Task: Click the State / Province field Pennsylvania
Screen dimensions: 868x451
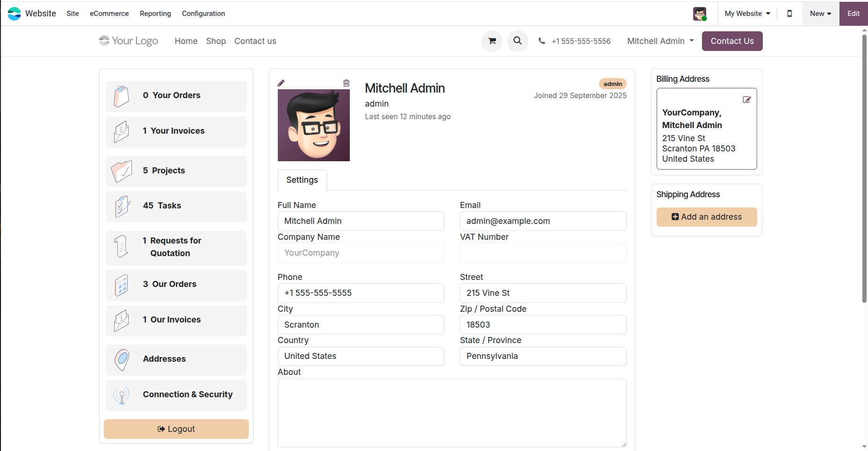Action: click(x=543, y=356)
